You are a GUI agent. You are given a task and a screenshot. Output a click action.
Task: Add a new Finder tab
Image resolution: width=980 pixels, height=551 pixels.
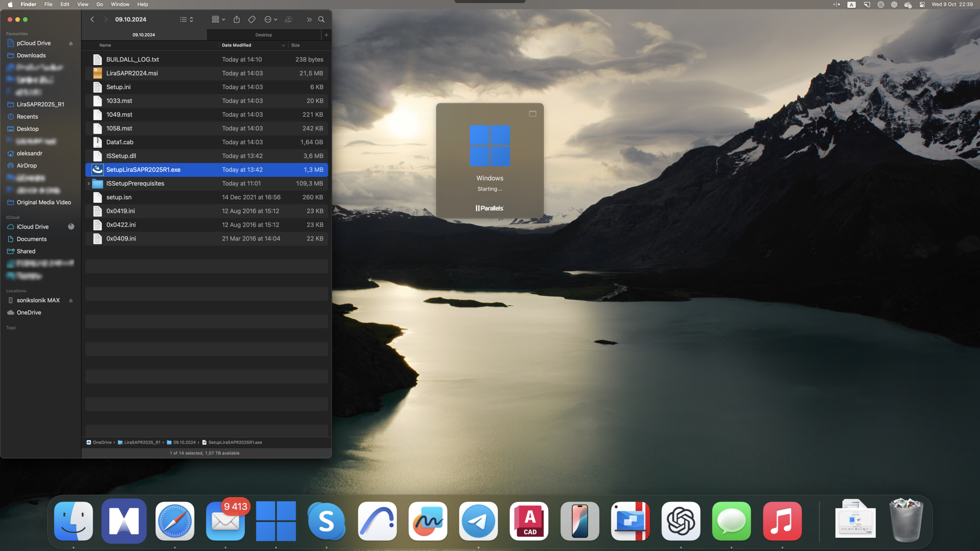(x=326, y=35)
